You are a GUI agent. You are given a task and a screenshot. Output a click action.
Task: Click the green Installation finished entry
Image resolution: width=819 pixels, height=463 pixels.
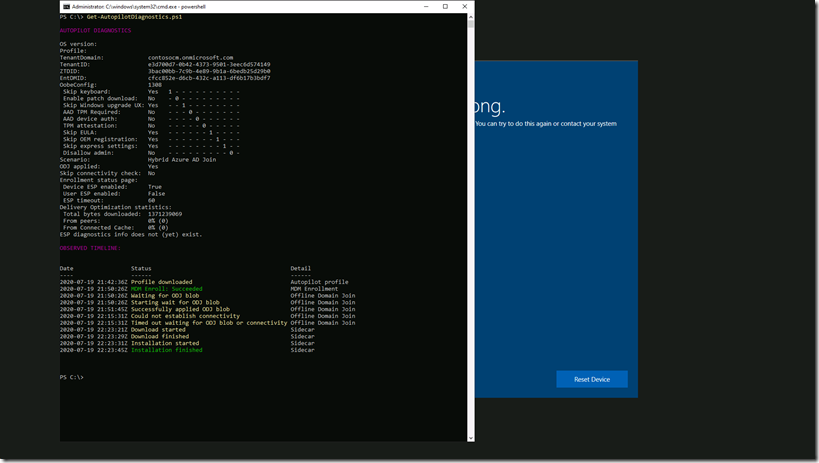166,350
